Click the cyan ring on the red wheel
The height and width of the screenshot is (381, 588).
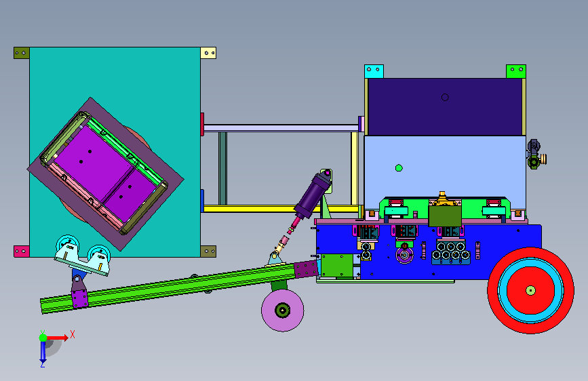[503, 291]
